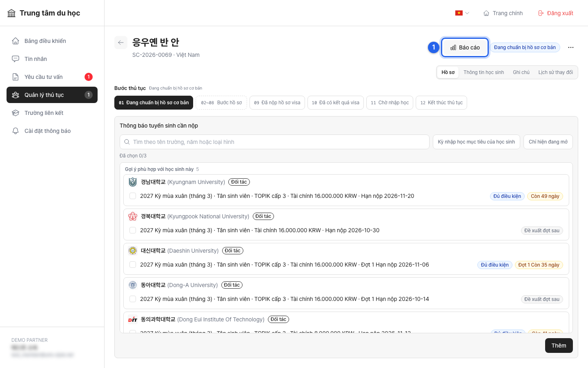
Task: Select step 09 Đã nộp hồ sơ visa
Action: tap(277, 103)
